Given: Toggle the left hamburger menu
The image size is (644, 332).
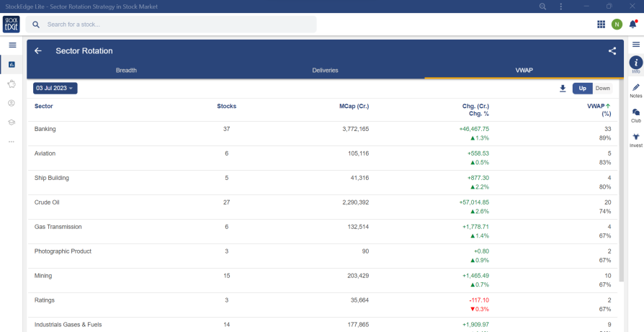Looking at the screenshot, I should 12,45.
